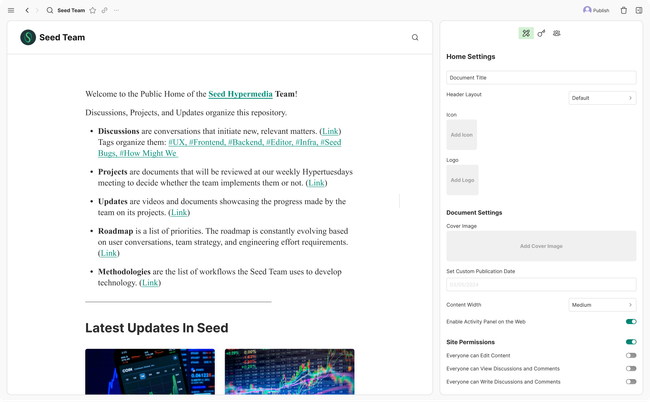Click the back navigation arrow
Viewport: 650px width, 402px height.
[x=27, y=10]
